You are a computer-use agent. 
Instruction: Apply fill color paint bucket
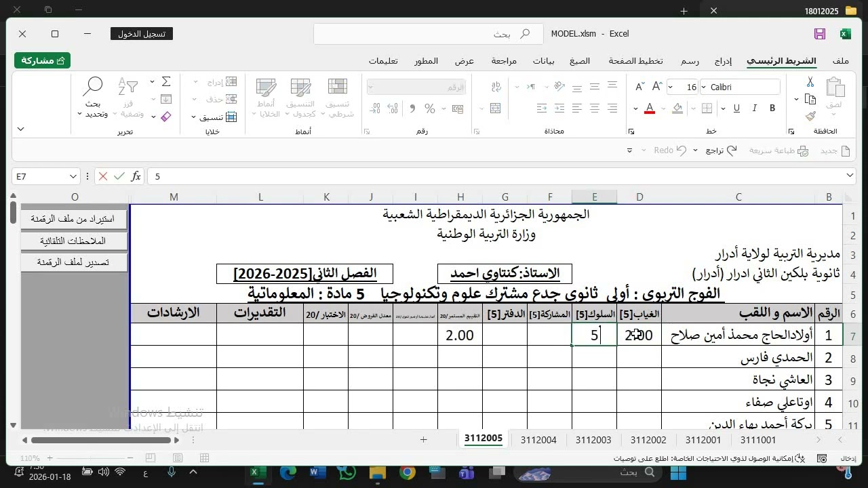point(677,108)
